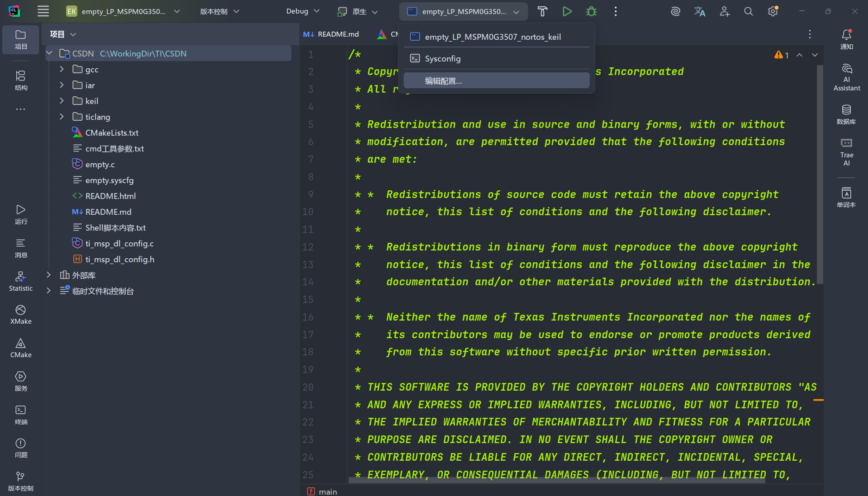Open the CMake tool window

pos(21,348)
